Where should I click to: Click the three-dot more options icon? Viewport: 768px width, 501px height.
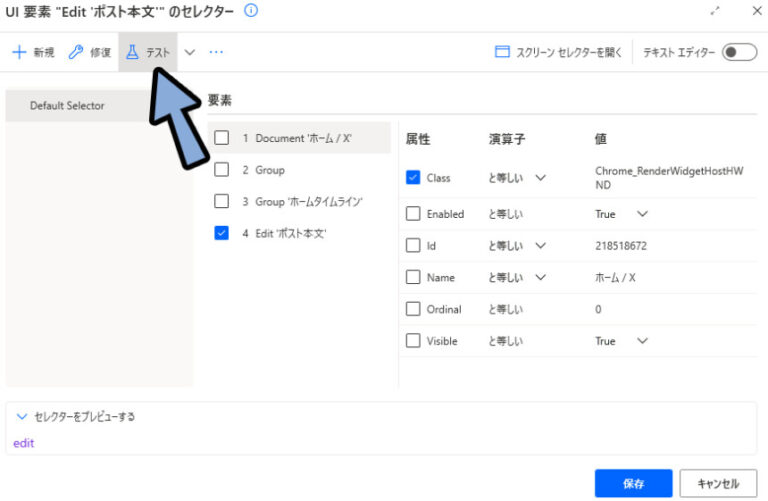(x=216, y=52)
